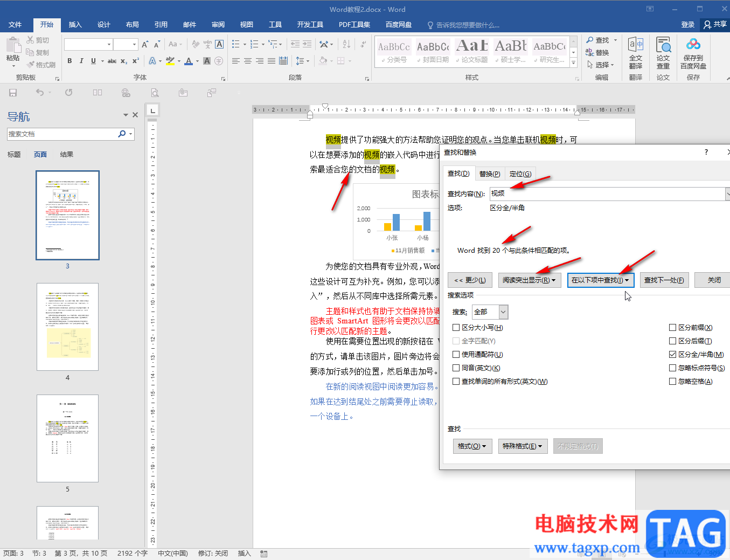The height and width of the screenshot is (560, 730).
Task: Apply subscript formatting
Action: coord(124,61)
